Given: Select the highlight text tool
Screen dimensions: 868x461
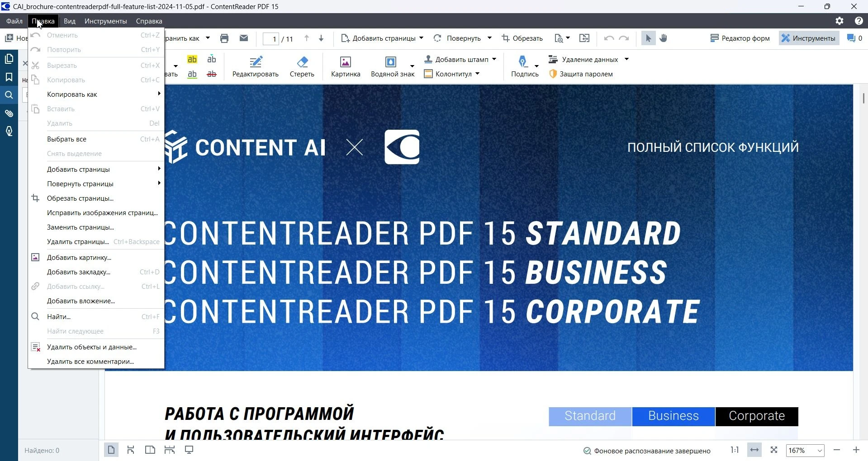Looking at the screenshot, I should tap(192, 59).
